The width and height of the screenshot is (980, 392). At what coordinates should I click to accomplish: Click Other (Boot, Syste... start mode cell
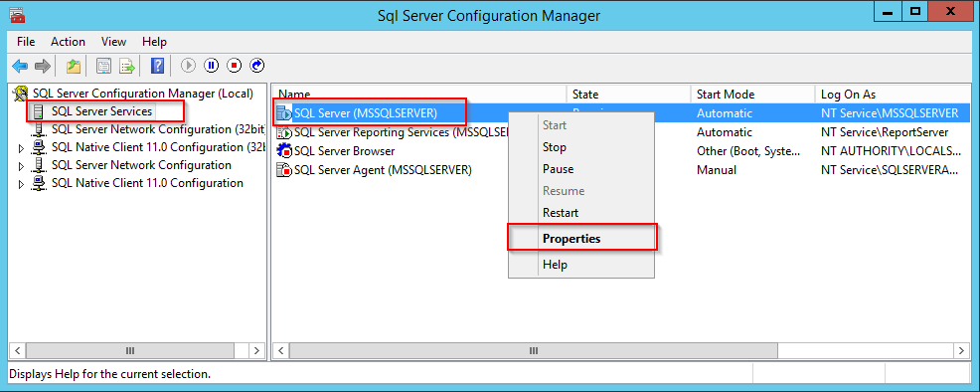click(748, 151)
